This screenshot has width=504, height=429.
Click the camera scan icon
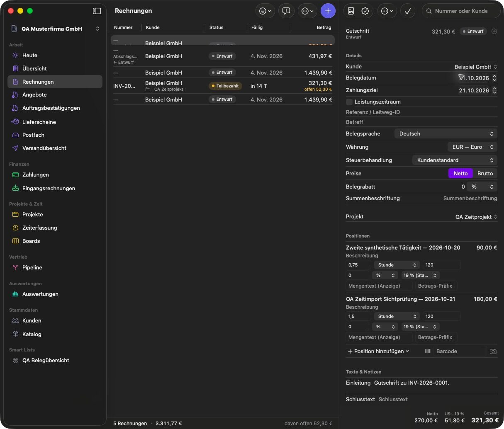(x=493, y=351)
